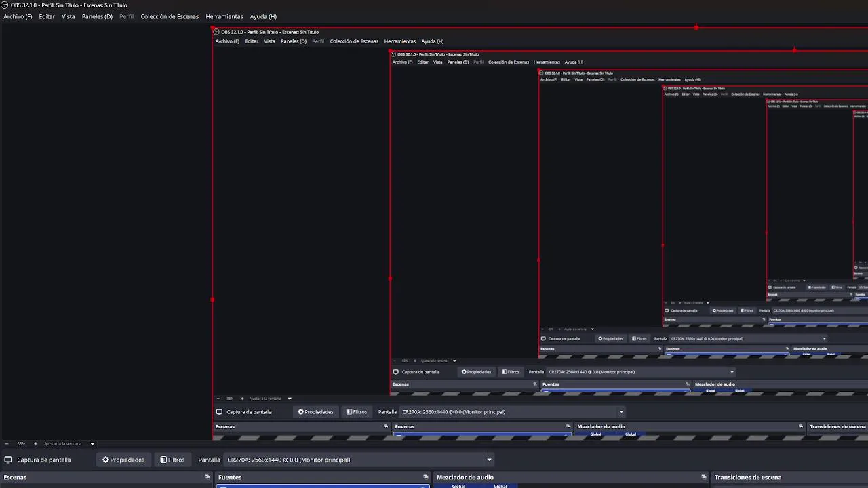Screen dimensions: 868x488
Task: Click Ayuda (H) in the second nested preview copy
Action: click(574, 62)
